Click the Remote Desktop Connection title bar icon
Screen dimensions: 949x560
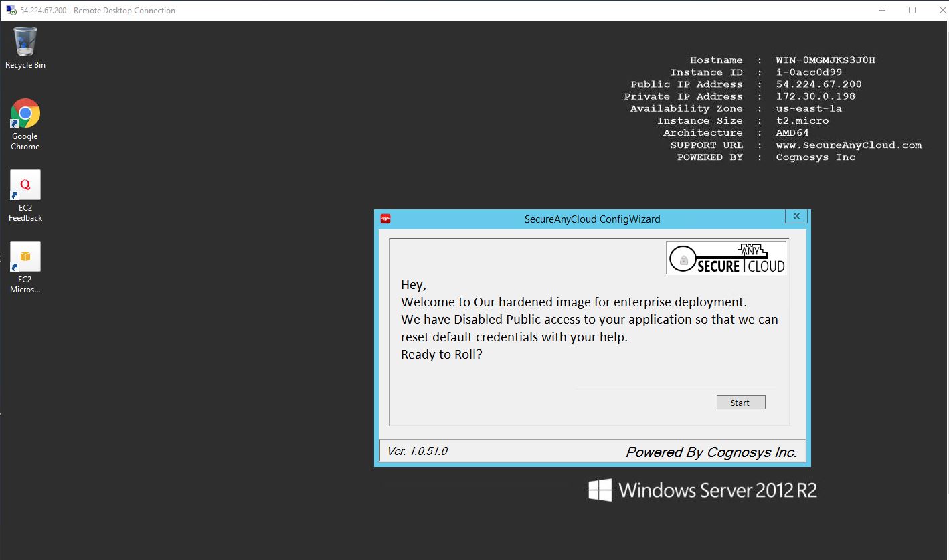[11, 10]
